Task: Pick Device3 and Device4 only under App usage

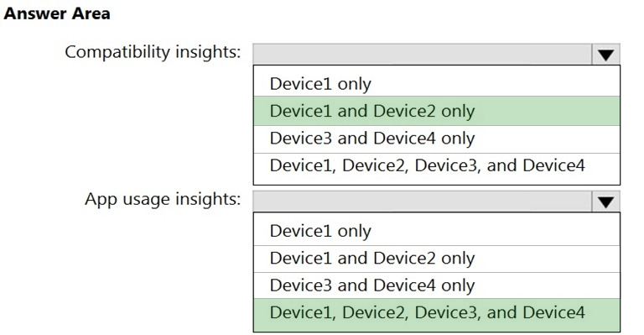Action: [437, 285]
